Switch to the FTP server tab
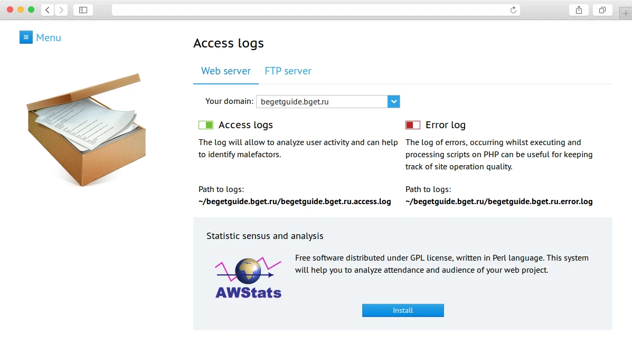 tap(288, 71)
